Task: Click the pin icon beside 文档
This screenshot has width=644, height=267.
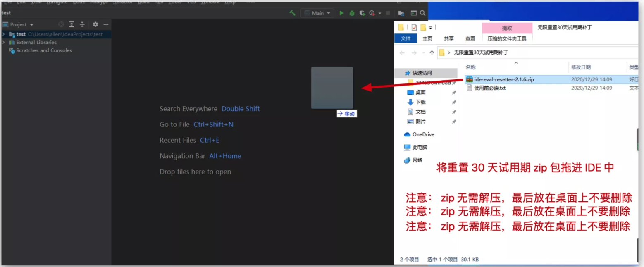Action: [x=454, y=112]
